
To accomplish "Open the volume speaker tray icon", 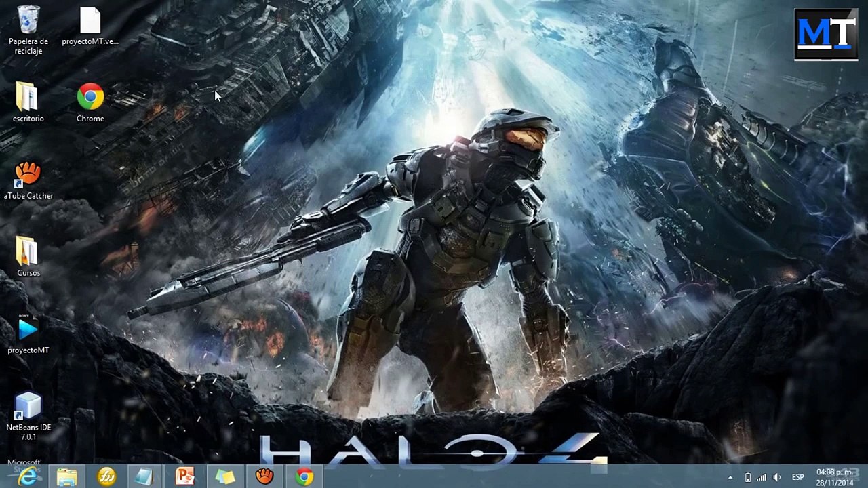I will (x=777, y=477).
